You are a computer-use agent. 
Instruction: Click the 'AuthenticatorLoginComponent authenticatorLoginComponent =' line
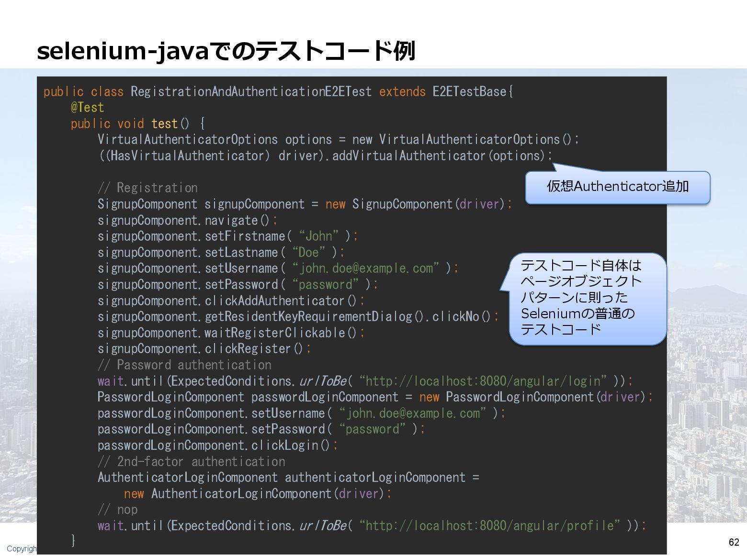(x=288, y=477)
